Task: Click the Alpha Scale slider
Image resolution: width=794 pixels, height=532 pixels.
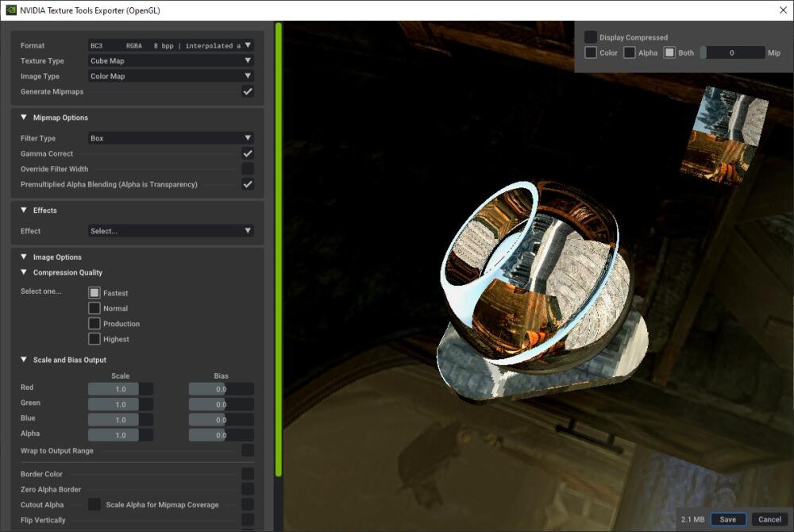Action: point(121,435)
